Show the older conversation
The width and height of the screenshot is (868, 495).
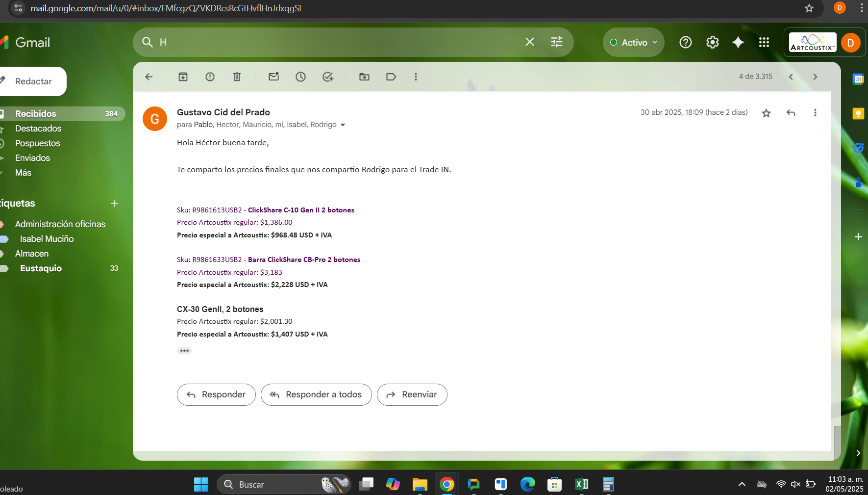(x=815, y=77)
